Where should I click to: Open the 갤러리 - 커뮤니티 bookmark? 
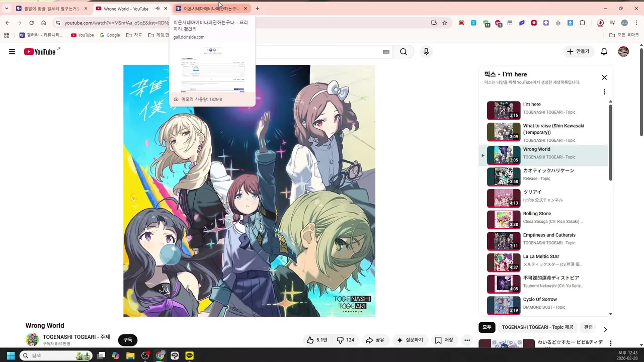click(41, 35)
